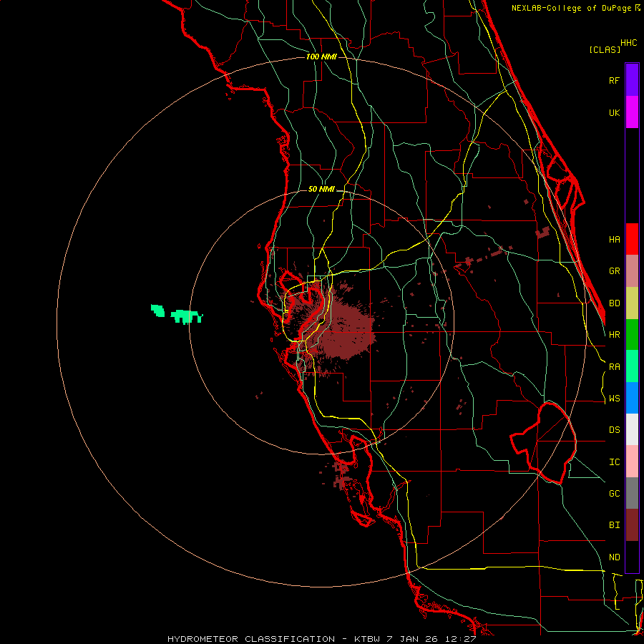Click the 100 NMI range ring label
Viewport: 644px width, 644px height.
coord(321,57)
